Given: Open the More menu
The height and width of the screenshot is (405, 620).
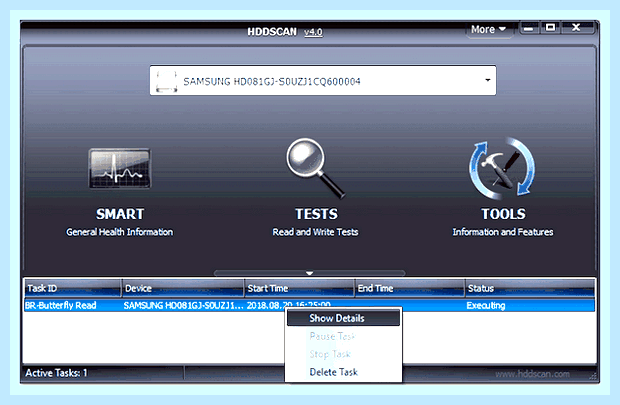Looking at the screenshot, I should pyautogui.click(x=488, y=29).
